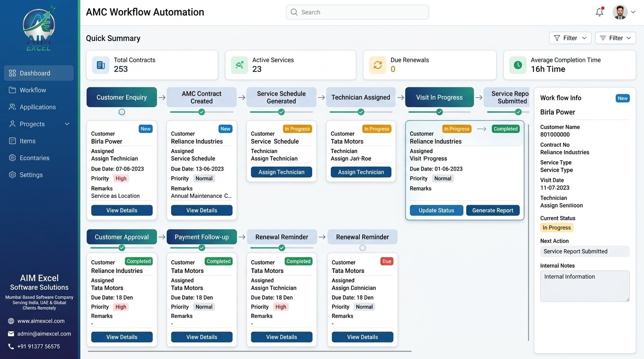Viewport: 644px width, 359px height.
Task: Click empty circle under second Renewal Reminder
Action: (363, 248)
